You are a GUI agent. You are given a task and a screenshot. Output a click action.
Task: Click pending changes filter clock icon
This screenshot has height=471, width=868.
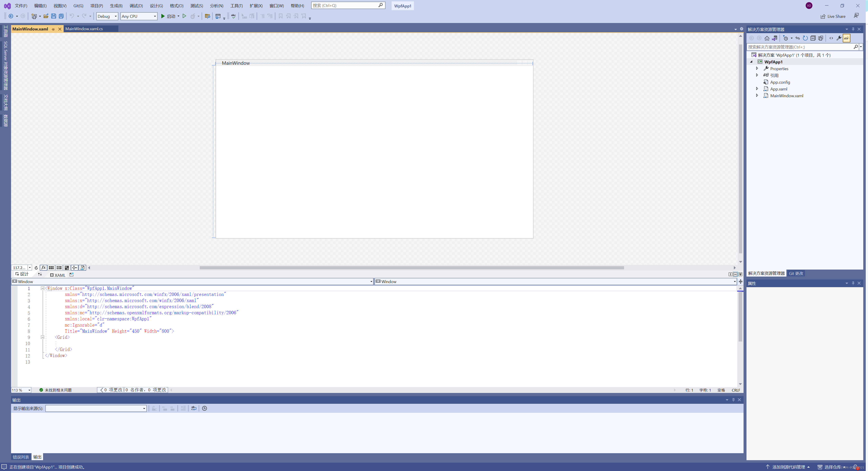tap(786, 38)
